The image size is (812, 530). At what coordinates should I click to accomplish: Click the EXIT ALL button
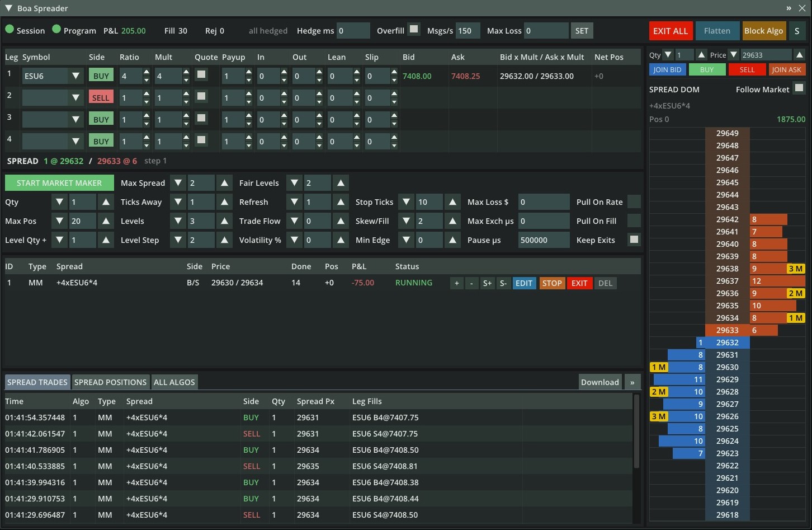pyautogui.click(x=671, y=31)
